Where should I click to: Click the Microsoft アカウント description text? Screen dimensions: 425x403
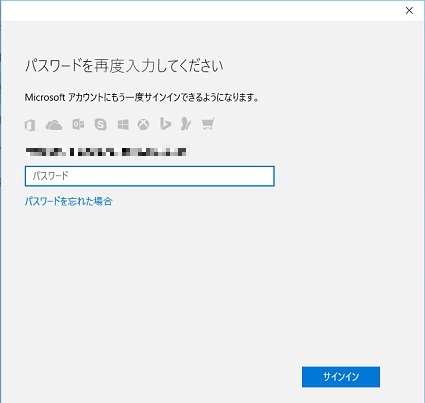[x=142, y=98]
